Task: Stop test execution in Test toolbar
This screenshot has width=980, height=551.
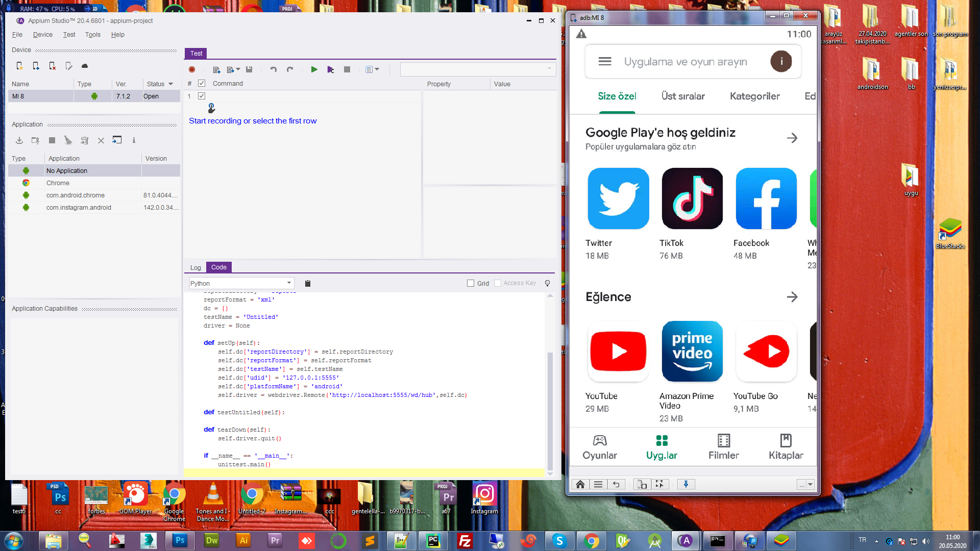Action: tap(347, 69)
